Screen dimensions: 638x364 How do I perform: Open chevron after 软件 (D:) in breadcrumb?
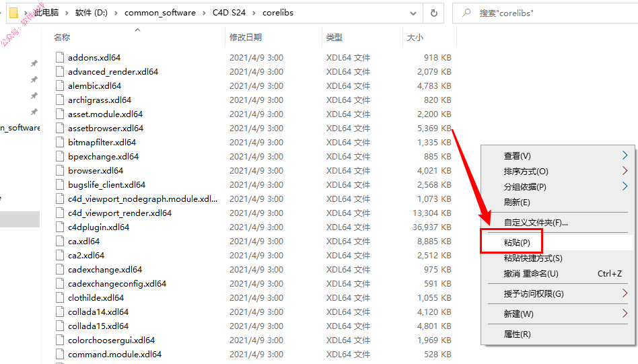click(116, 13)
